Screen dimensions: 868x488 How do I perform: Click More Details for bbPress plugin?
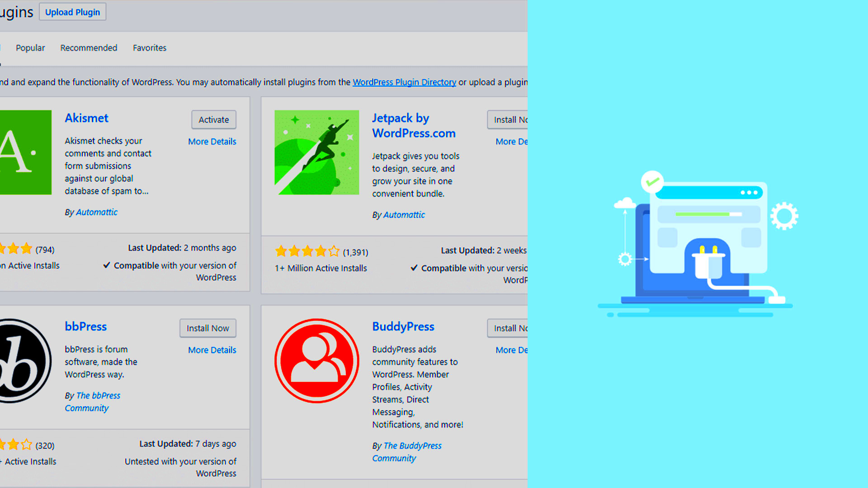(x=213, y=350)
